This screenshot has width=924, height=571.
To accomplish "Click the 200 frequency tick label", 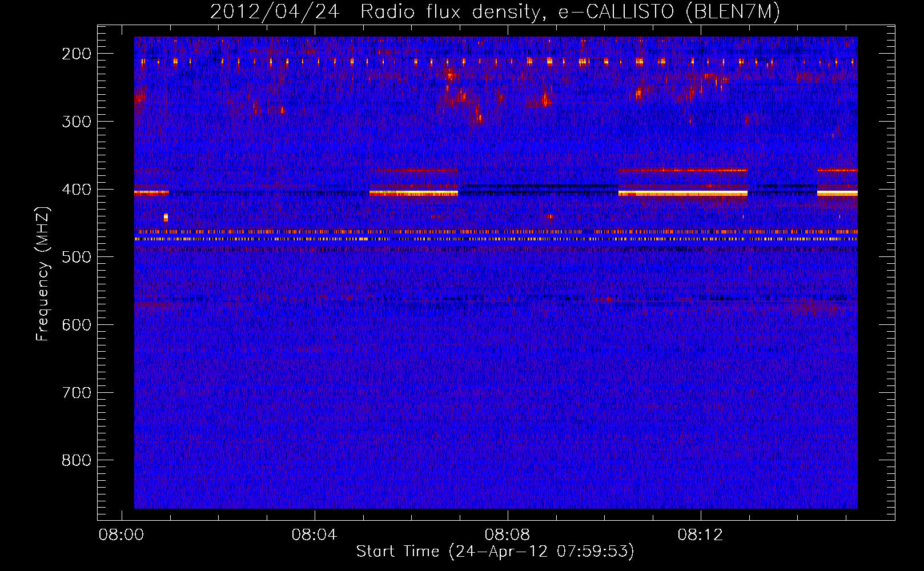I will point(77,54).
